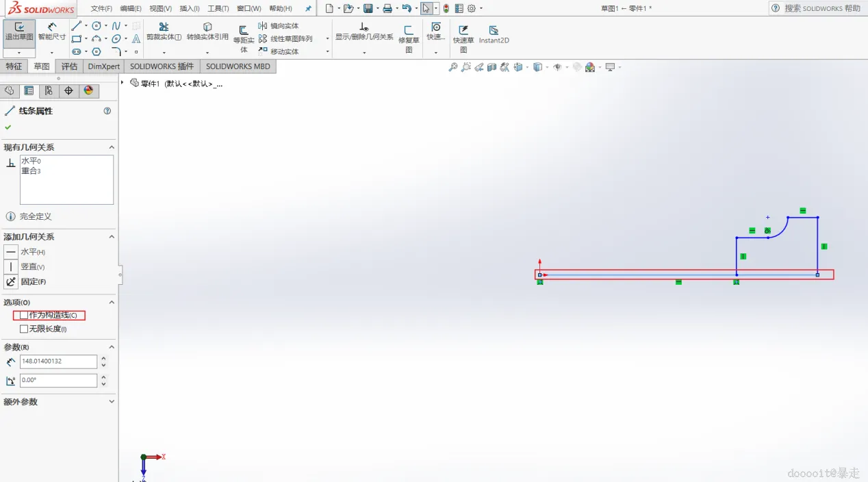Image resolution: width=868 pixels, height=482 pixels.
Task: Collapse the 参数 section
Action: tap(112, 347)
